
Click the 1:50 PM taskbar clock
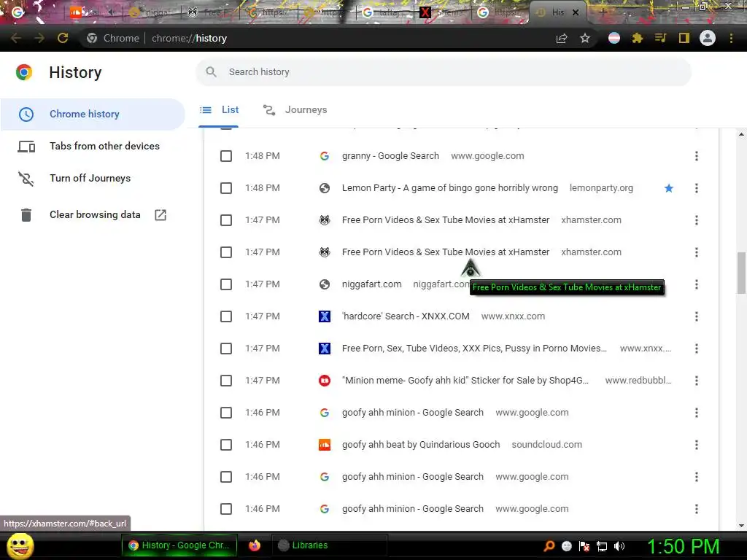(683, 546)
